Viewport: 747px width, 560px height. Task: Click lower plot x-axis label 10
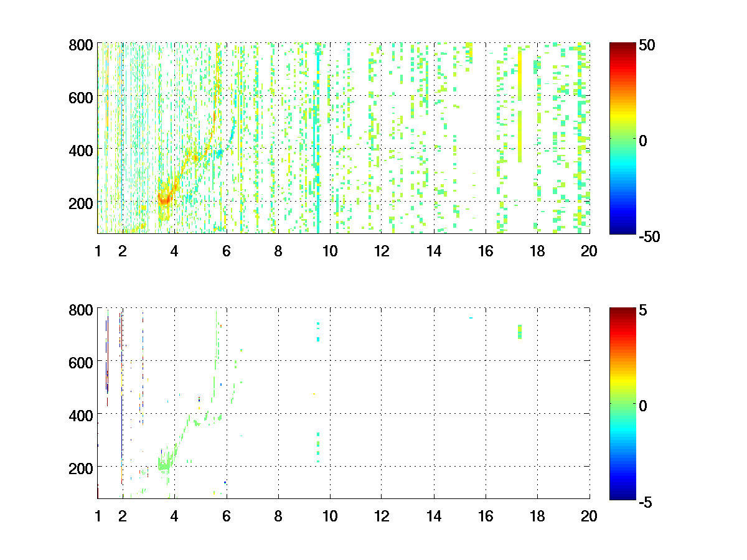(330, 516)
